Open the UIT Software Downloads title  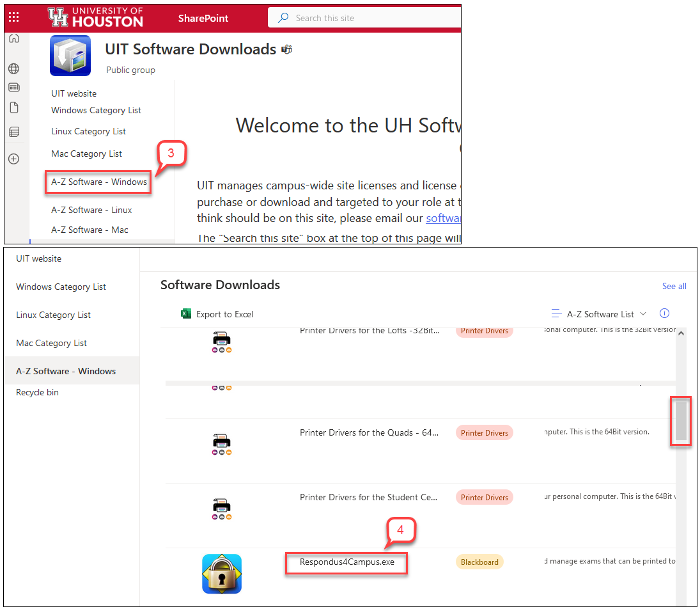[x=191, y=49]
